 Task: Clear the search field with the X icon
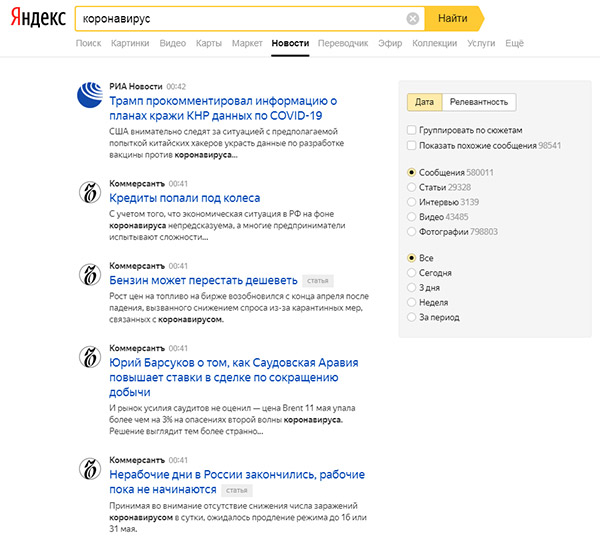(x=412, y=18)
